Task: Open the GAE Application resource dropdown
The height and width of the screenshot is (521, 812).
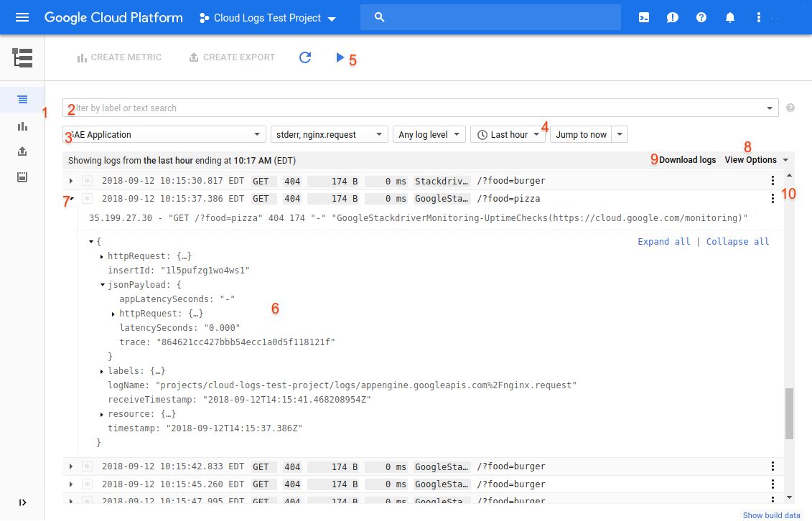Action: (163, 134)
